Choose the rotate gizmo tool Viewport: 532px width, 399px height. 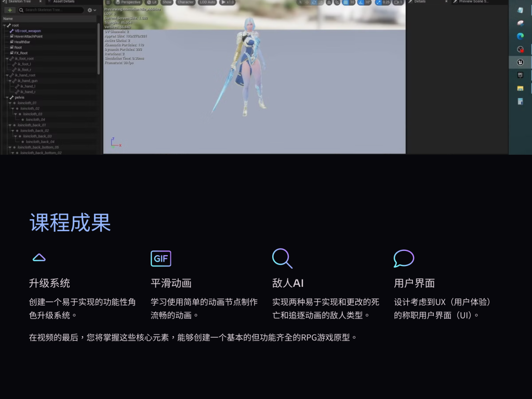click(x=314, y=3)
